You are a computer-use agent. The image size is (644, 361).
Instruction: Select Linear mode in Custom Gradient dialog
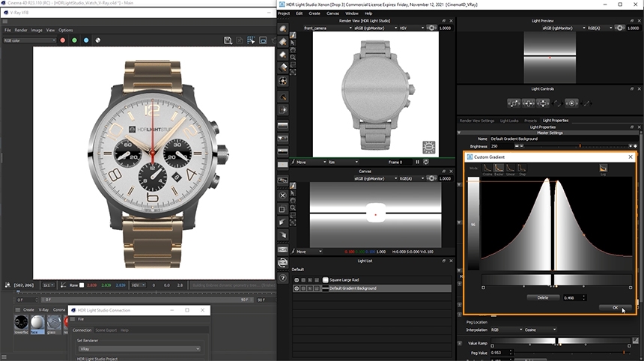pos(510,168)
